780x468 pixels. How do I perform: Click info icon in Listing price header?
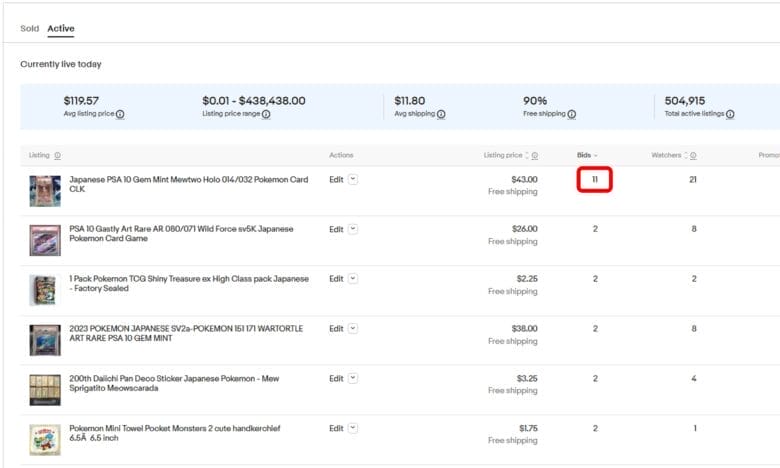coord(535,156)
